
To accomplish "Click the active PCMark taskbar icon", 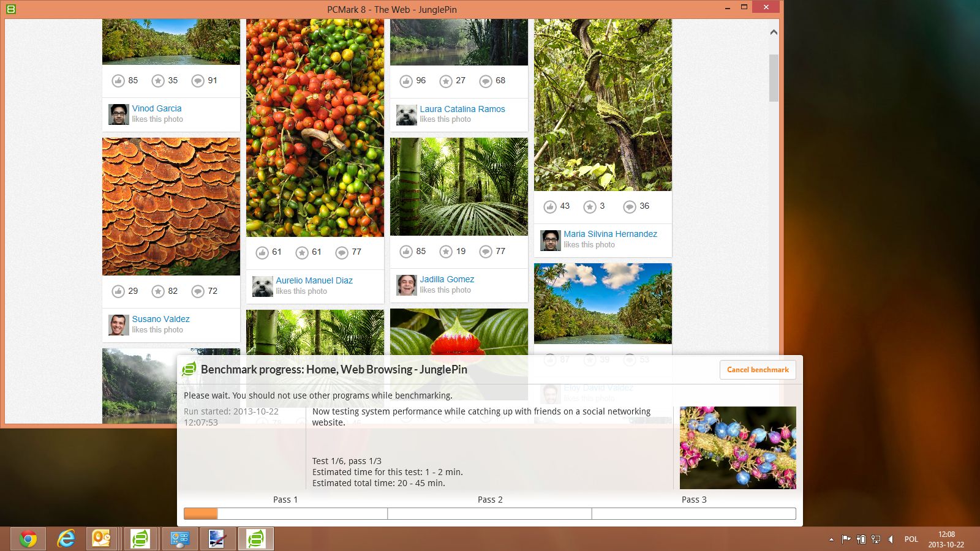I will point(255,539).
